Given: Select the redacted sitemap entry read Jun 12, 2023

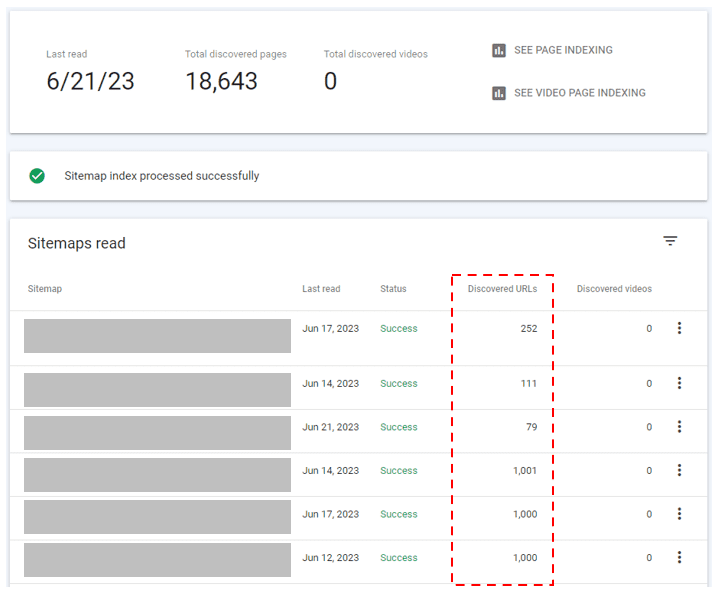Looking at the screenshot, I should click(157, 560).
